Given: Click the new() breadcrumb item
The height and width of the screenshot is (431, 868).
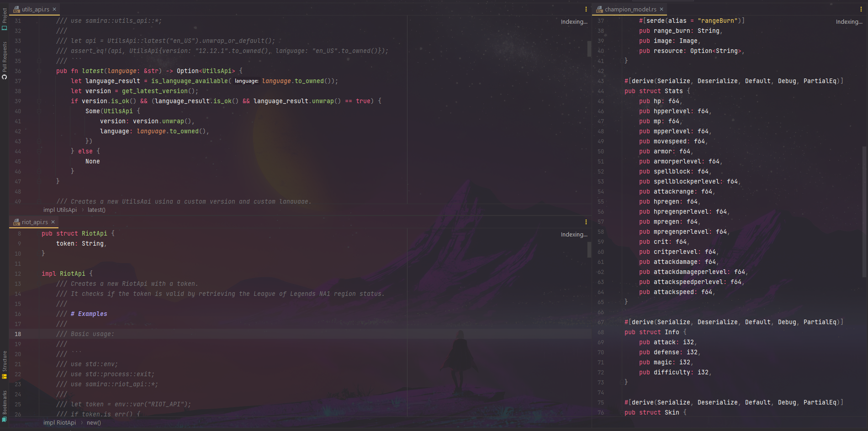Looking at the screenshot, I should click(x=93, y=422).
